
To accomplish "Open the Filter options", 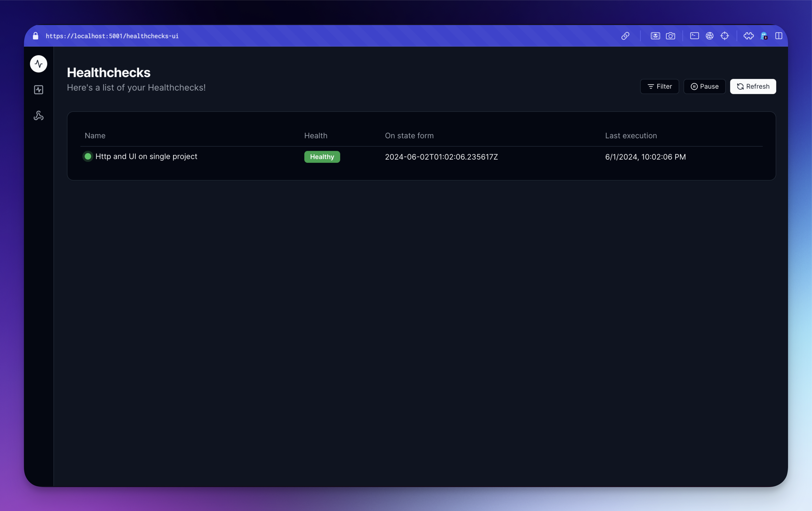I will 659,86.
